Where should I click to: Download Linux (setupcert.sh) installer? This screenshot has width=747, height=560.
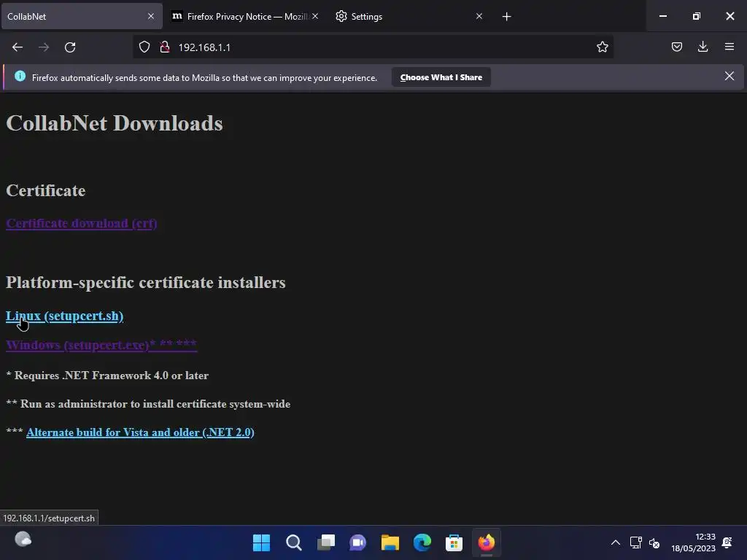click(x=64, y=316)
